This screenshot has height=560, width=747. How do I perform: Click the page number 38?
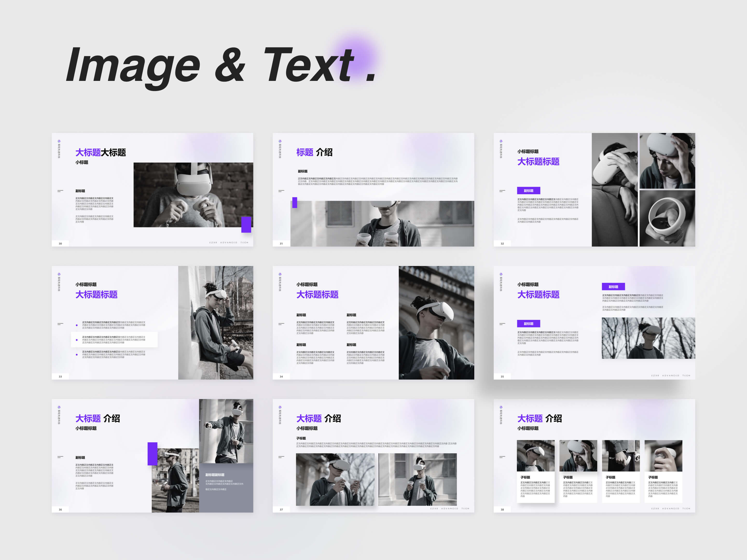point(502,509)
